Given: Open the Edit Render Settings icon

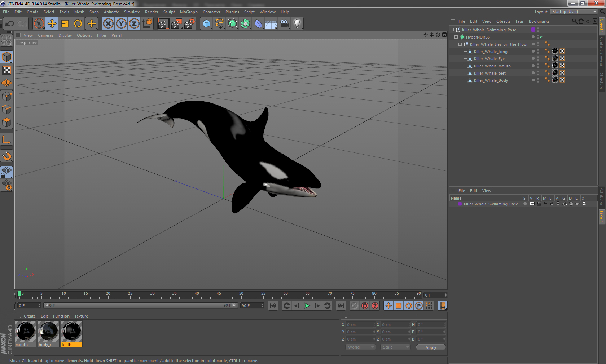Looking at the screenshot, I should pos(189,24).
